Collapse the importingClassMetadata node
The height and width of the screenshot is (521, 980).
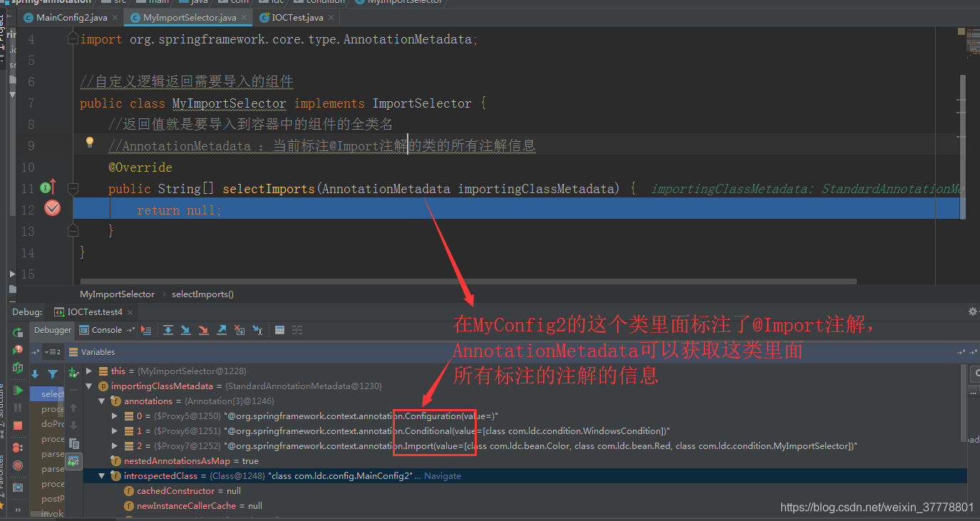(x=89, y=386)
